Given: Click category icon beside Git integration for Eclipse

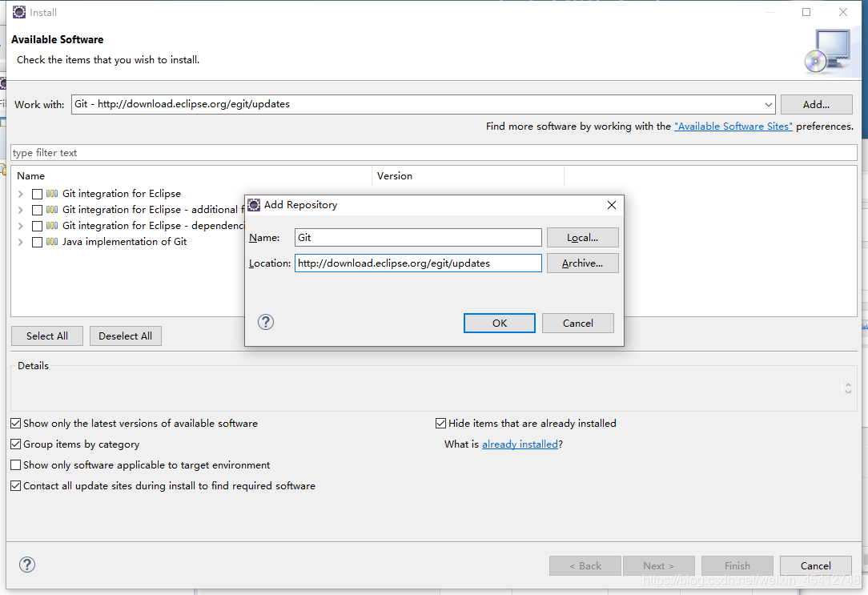Looking at the screenshot, I should pyautogui.click(x=52, y=194).
